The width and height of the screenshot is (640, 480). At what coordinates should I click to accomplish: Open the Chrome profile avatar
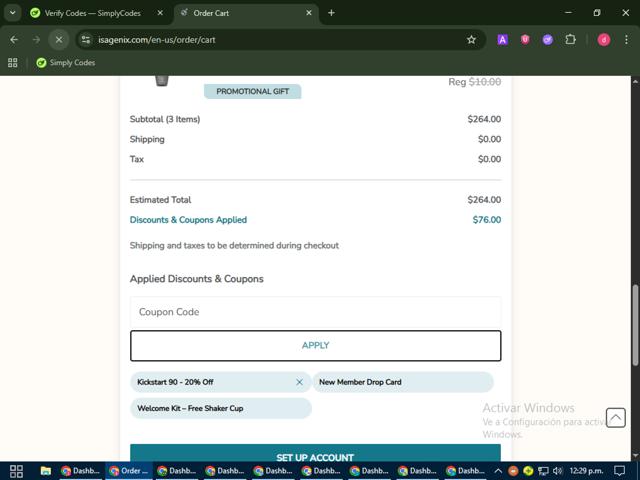click(604, 40)
